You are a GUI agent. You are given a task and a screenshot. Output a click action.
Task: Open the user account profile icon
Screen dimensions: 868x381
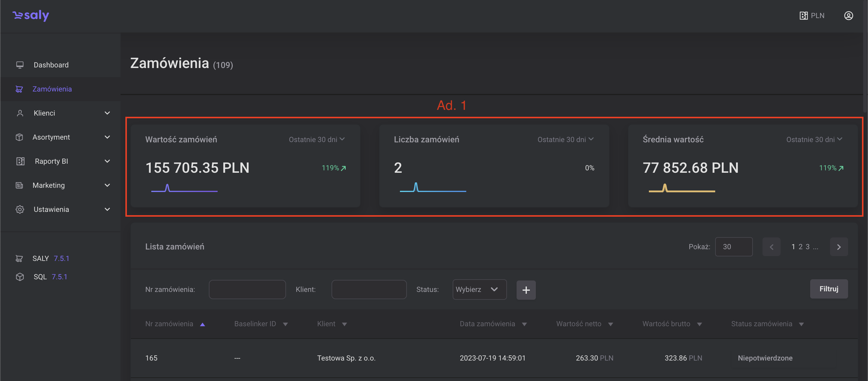pos(848,16)
